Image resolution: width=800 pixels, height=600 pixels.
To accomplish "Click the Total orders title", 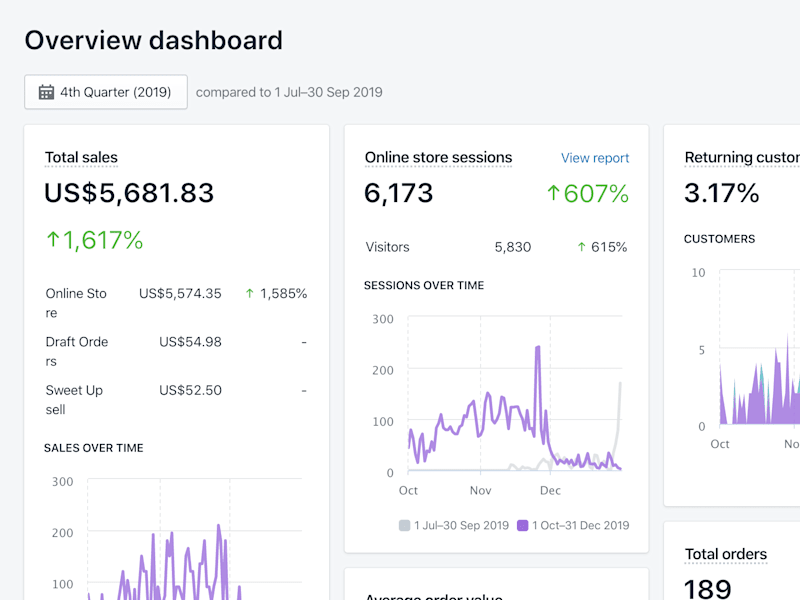I will point(726,554).
